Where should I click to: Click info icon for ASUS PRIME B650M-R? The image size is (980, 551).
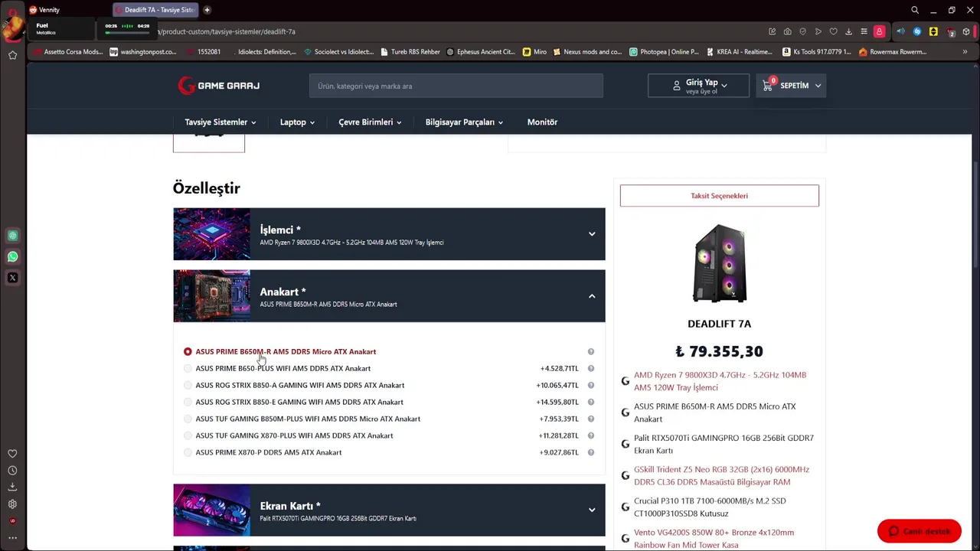click(590, 351)
